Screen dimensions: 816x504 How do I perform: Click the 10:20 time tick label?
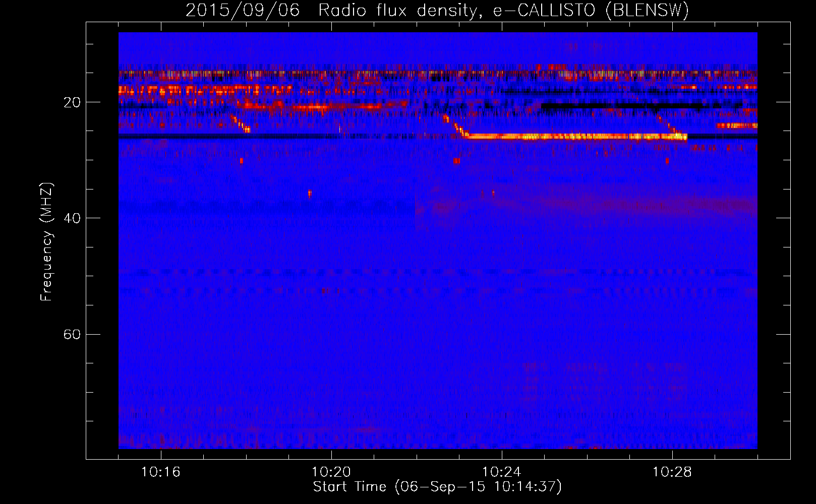coord(331,472)
